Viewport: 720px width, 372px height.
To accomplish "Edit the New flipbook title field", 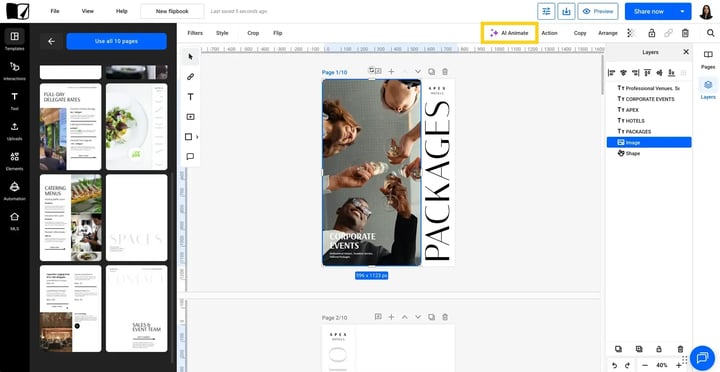I will tap(172, 11).
